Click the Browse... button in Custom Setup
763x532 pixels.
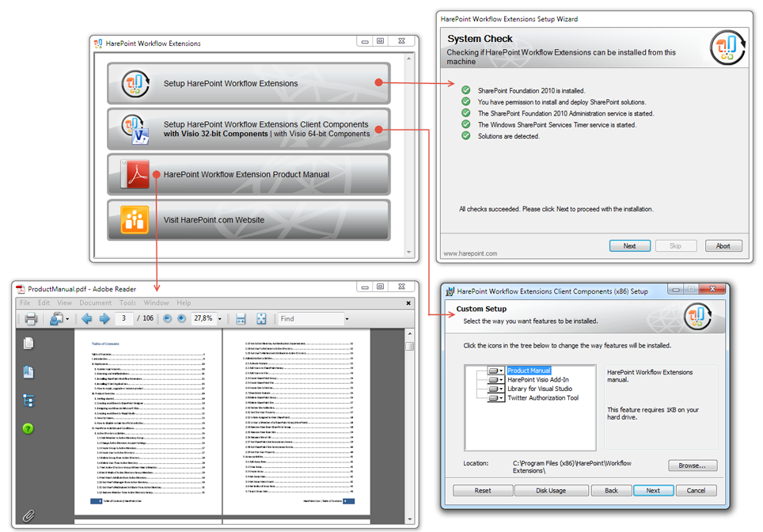coord(693,465)
